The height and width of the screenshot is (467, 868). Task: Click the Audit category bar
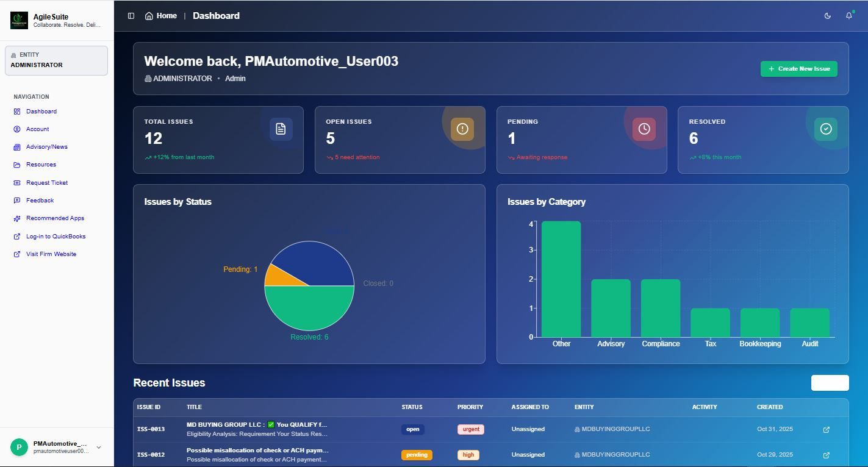pyautogui.click(x=809, y=323)
